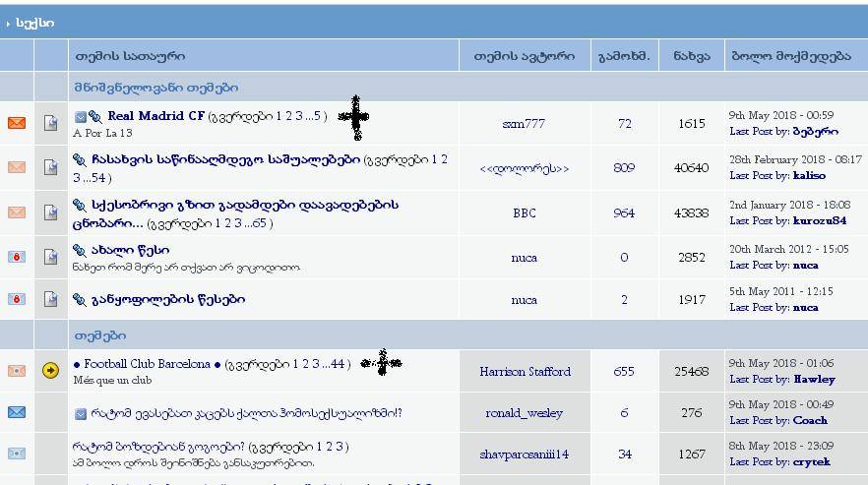868x485 pixels.
Task: Open the Real Madrid CF topic
Action: point(155,116)
